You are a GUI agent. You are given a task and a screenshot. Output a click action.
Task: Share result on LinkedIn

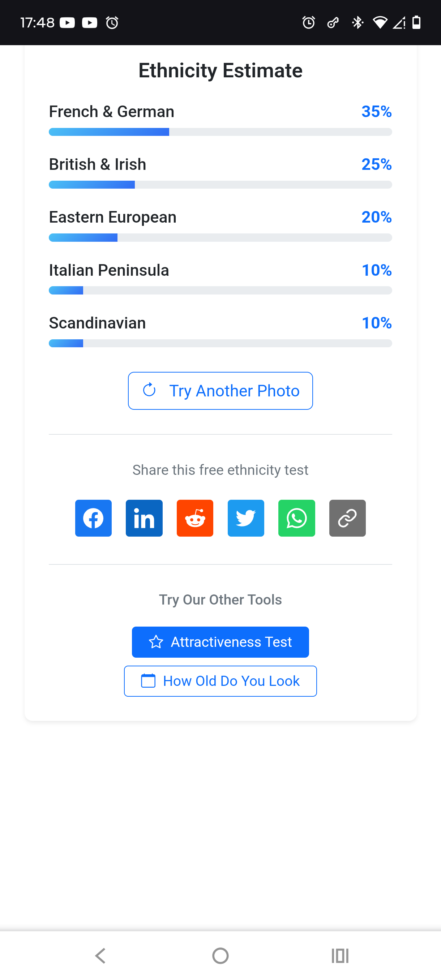[x=144, y=518]
